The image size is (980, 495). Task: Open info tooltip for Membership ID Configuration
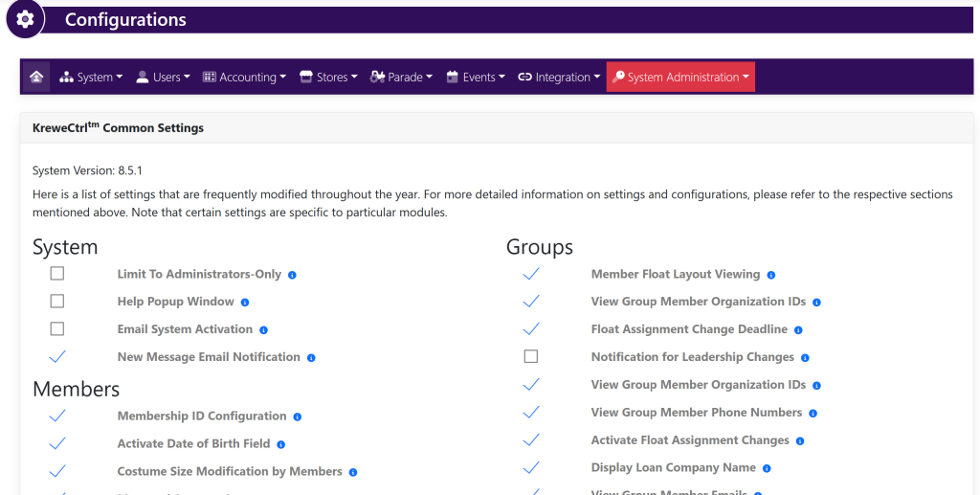click(x=298, y=416)
